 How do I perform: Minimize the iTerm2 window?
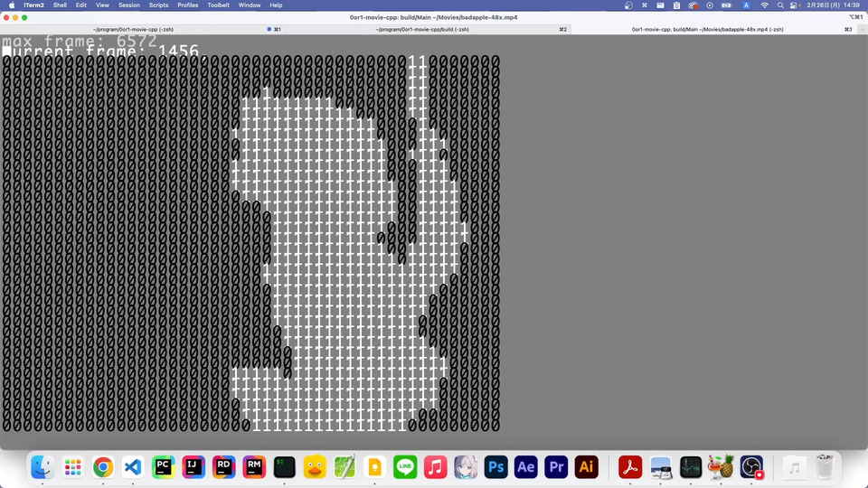tap(15, 18)
